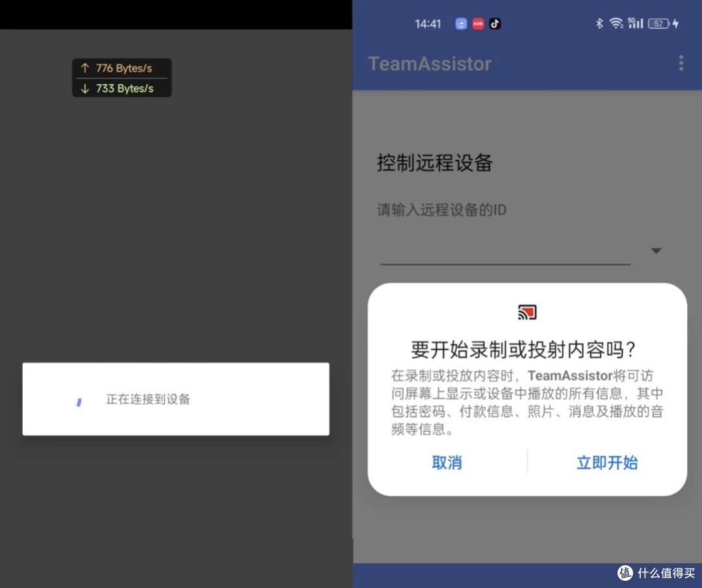Tap the dialog title 要开始录制或投射内容吗？
702x588 pixels.
click(523, 349)
